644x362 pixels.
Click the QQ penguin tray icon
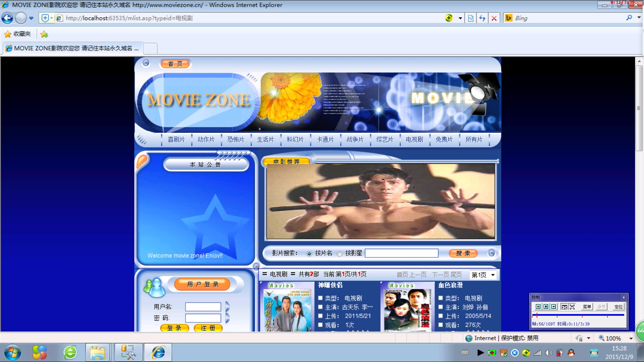(571, 353)
